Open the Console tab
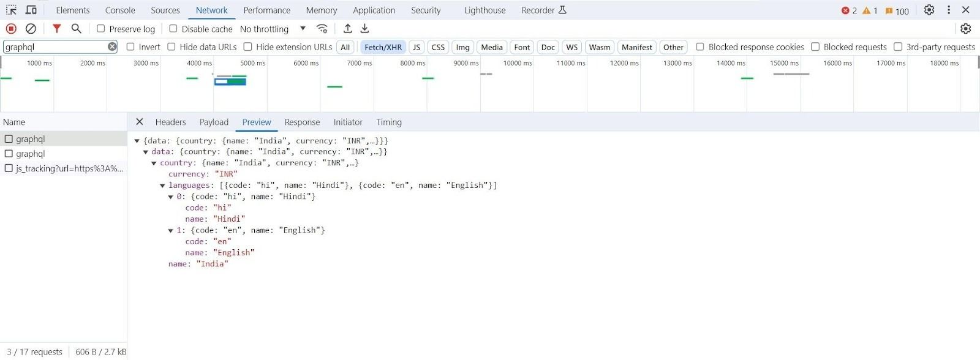 120,10
